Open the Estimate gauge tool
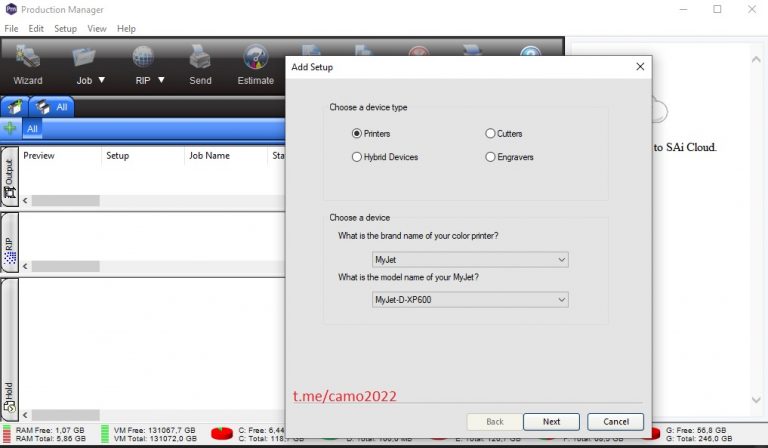 click(256, 58)
